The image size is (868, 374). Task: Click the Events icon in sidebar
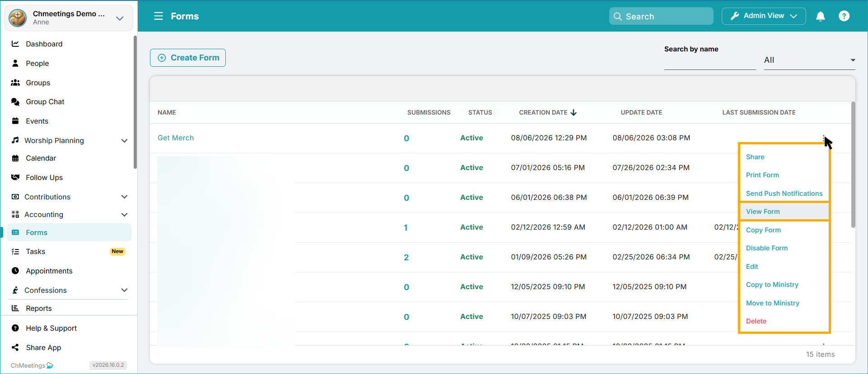tap(15, 121)
